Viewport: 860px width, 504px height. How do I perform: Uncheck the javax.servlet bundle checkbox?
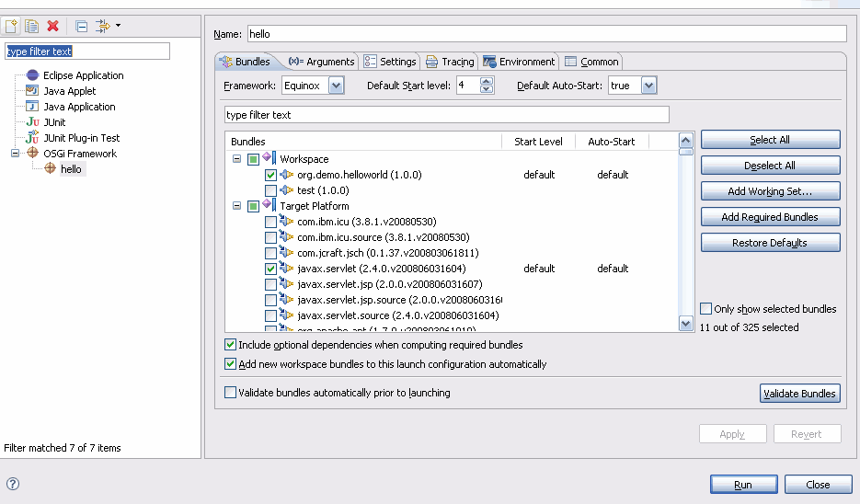click(270, 269)
